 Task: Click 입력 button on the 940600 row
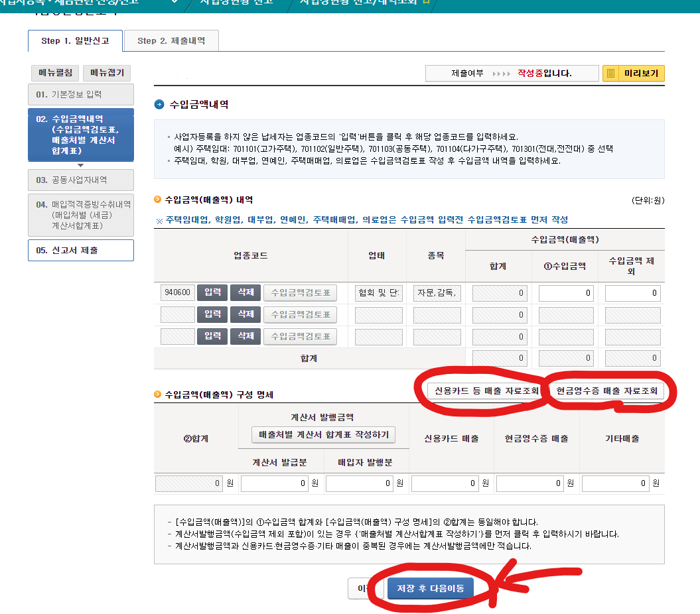pos(212,292)
